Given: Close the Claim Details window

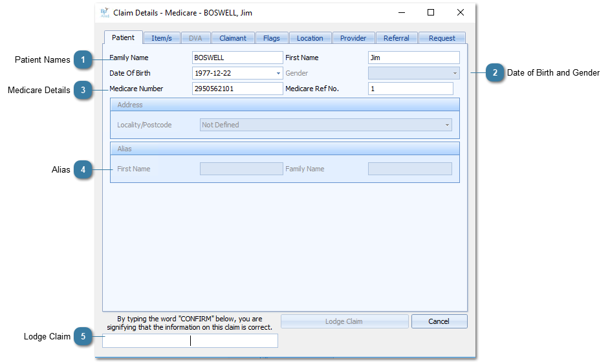Looking at the screenshot, I should [460, 12].
